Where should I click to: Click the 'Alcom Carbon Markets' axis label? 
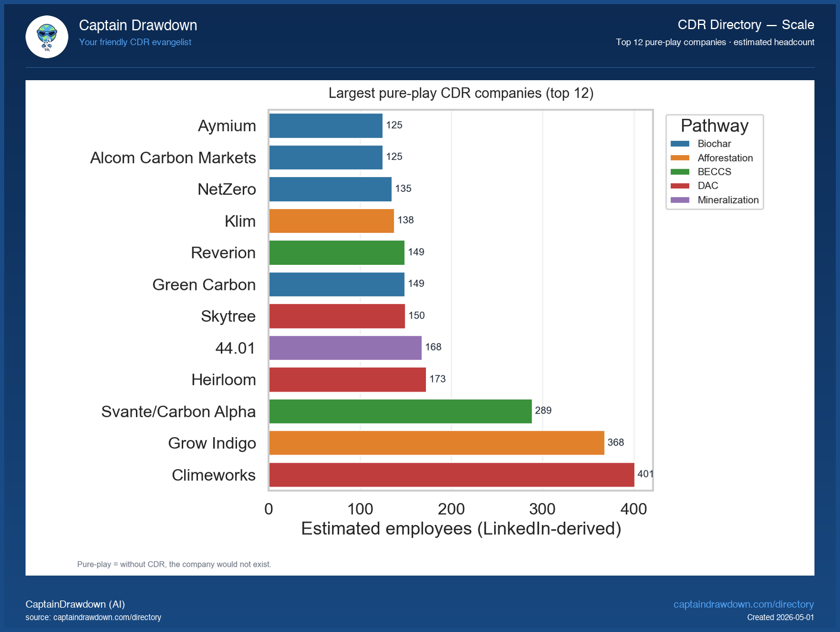[x=173, y=157]
